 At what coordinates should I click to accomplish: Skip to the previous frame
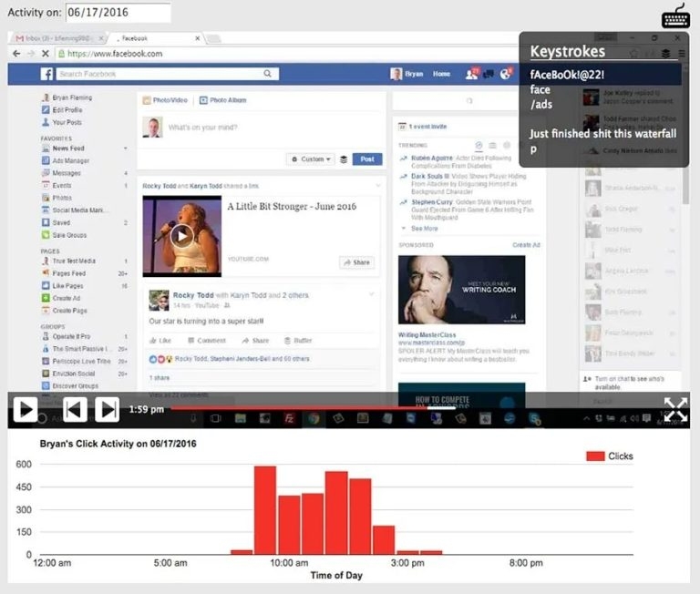[75, 410]
